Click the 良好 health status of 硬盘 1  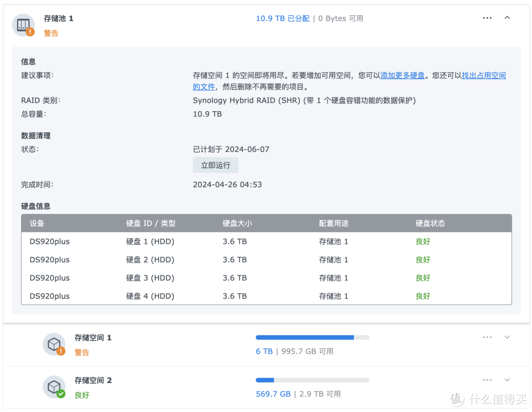tap(423, 241)
